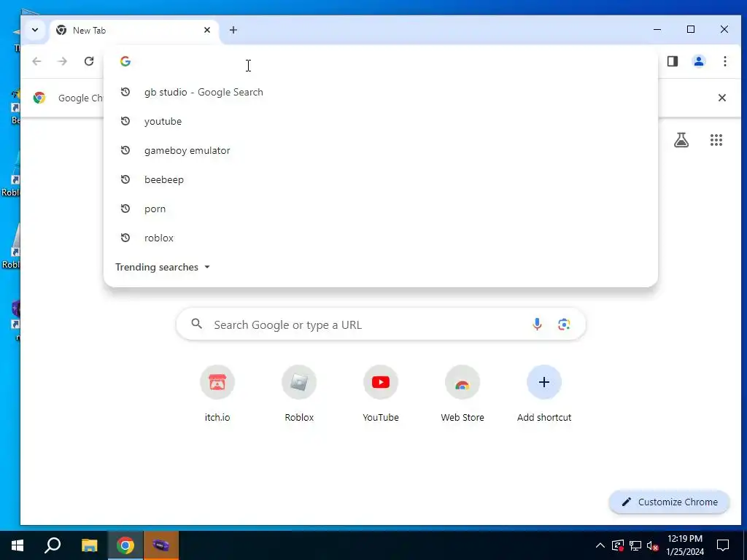The image size is (747, 560).
Task: Open the YouTube shortcut tile
Action: (381, 394)
